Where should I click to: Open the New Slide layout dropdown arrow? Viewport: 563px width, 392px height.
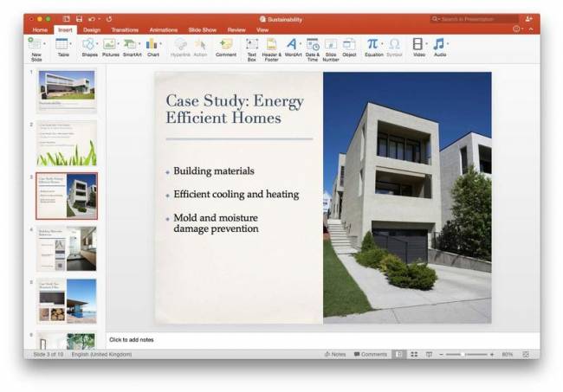44,44
